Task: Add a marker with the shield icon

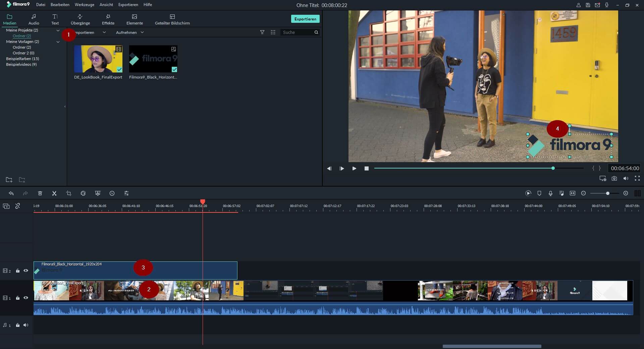Action: (539, 193)
